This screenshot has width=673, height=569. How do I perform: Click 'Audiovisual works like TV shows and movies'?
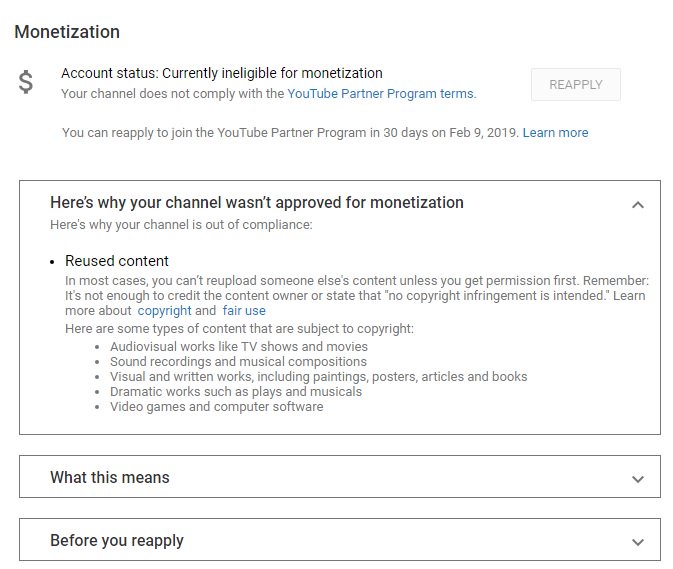[x=239, y=346]
